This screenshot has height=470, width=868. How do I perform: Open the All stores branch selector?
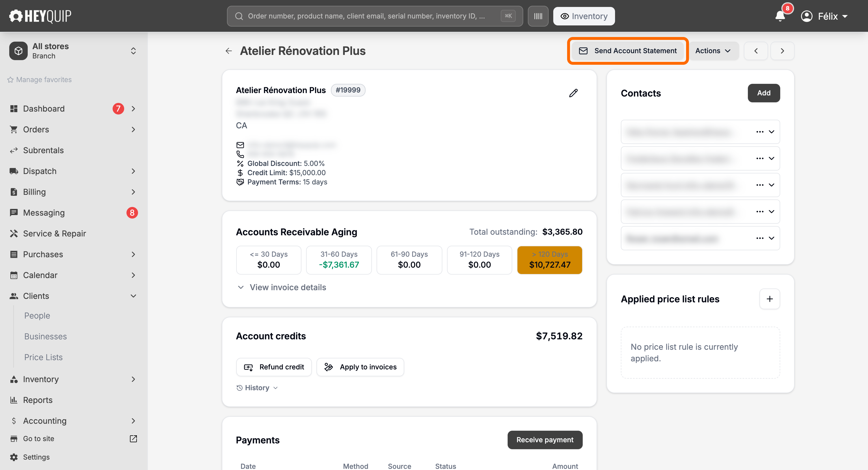click(73, 51)
